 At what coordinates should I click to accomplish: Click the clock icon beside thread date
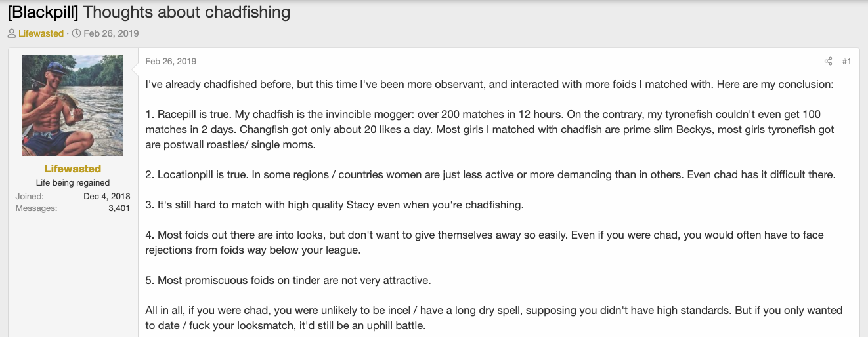[x=76, y=33]
